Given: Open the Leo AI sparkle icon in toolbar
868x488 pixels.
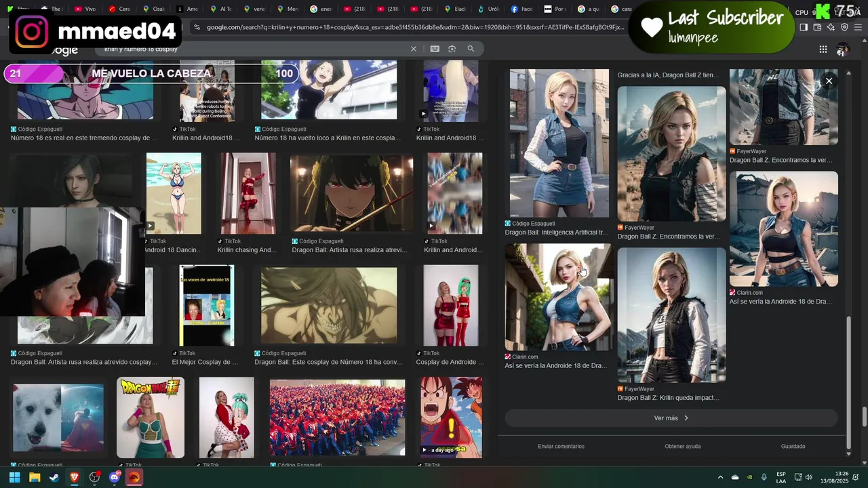Looking at the screenshot, I should [831, 27].
